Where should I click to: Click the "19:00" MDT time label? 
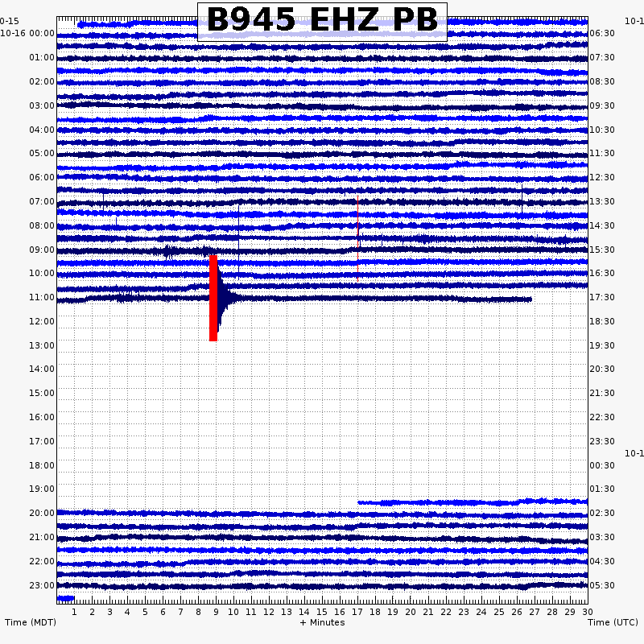tap(42, 489)
